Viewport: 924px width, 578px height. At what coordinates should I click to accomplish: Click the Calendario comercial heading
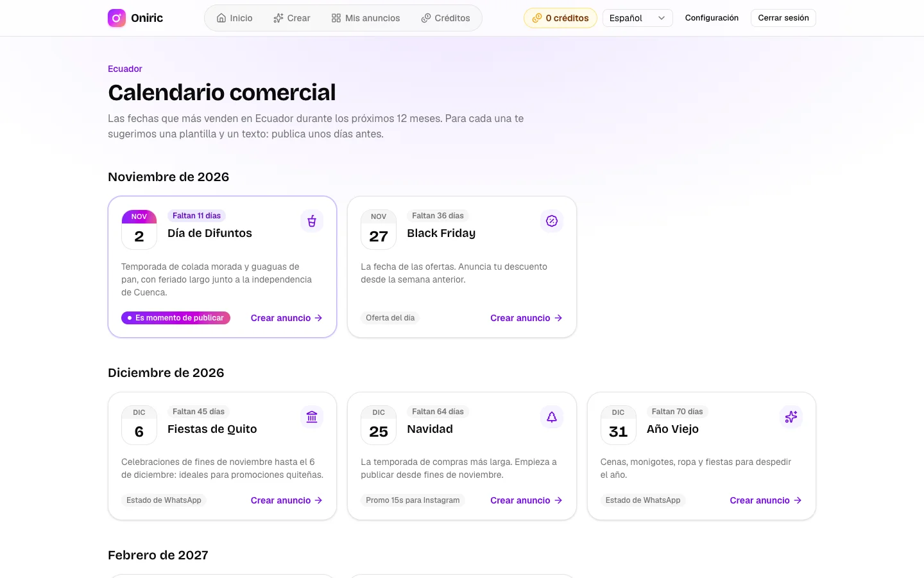[x=222, y=92]
